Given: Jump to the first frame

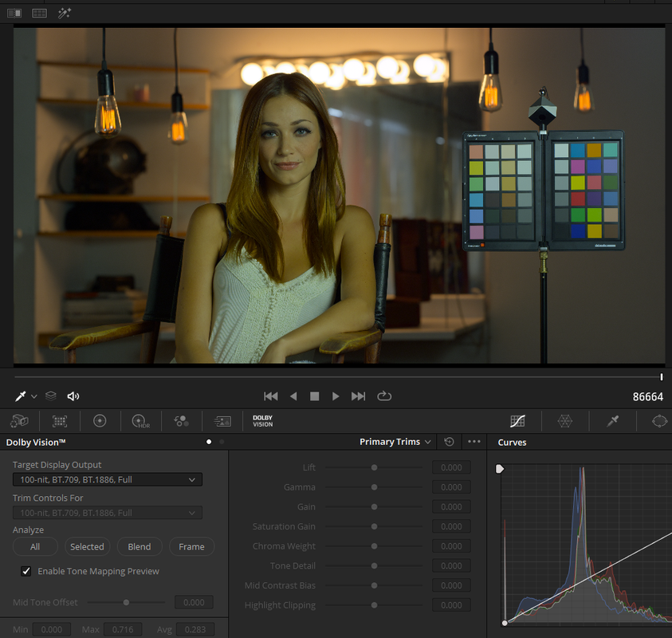Looking at the screenshot, I should (x=271, y=396).
